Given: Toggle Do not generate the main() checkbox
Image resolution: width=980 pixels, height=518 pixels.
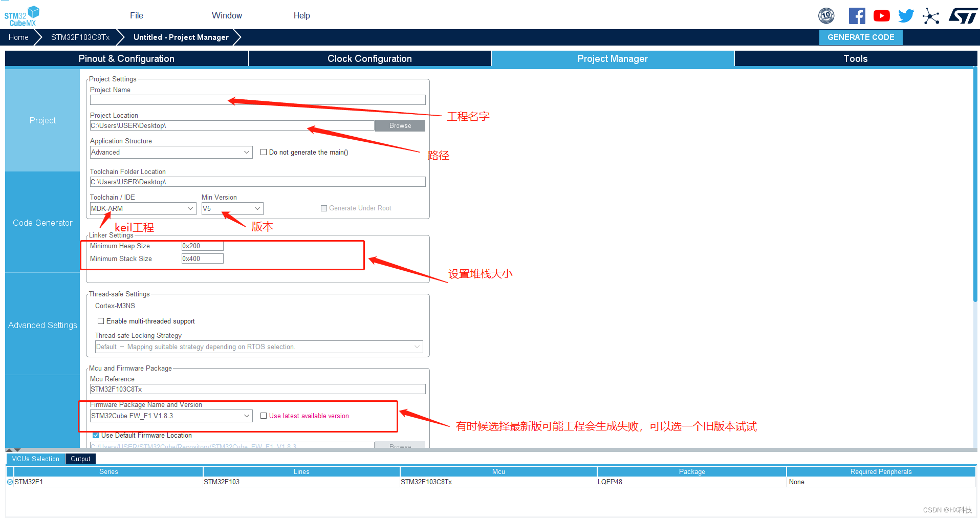Looking at the screenshot, I should click(264, 152).
